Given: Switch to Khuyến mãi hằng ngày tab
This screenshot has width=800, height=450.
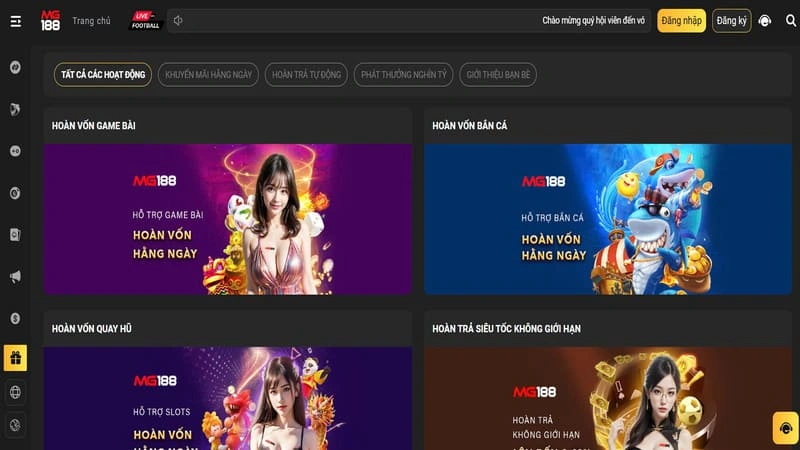Looking at the screenshot, I should (208, 74).
